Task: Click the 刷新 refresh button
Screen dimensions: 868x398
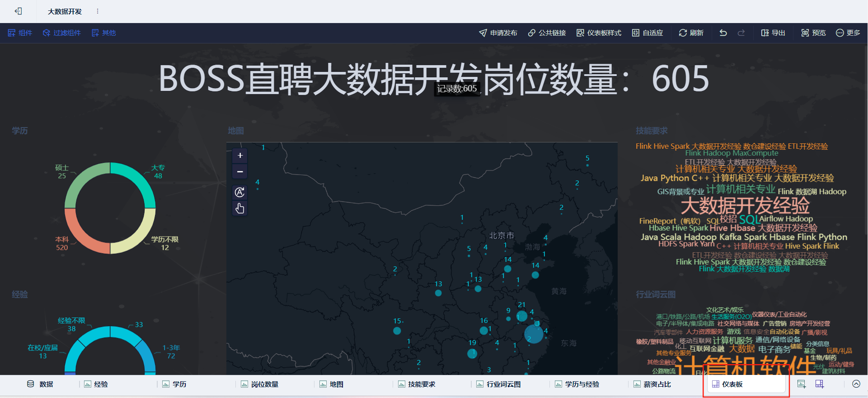Action: click(691, 33)
